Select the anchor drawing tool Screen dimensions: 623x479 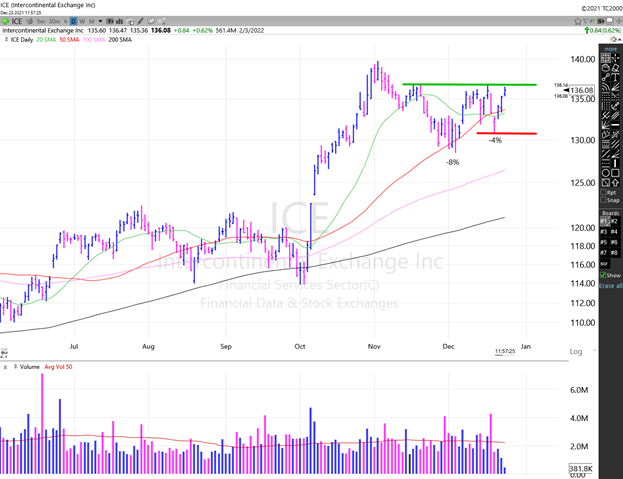[x=615, y=106]
